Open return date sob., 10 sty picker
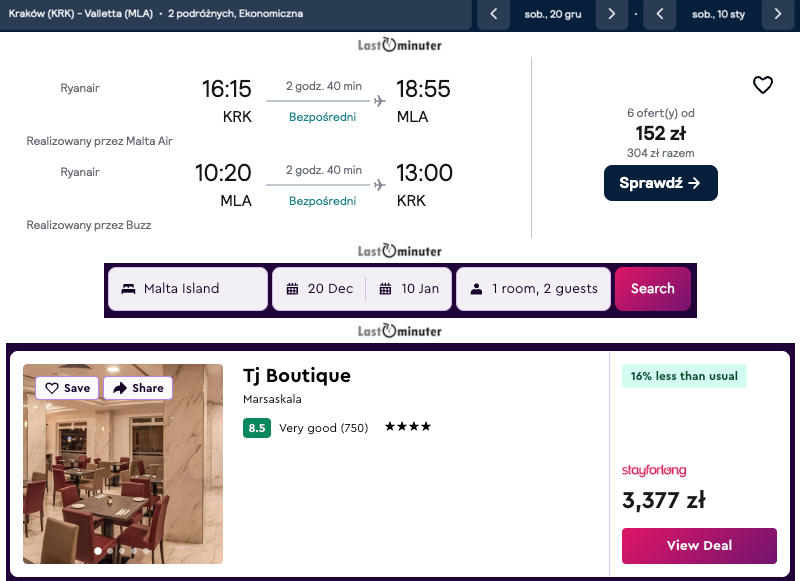 coord(719,14)
